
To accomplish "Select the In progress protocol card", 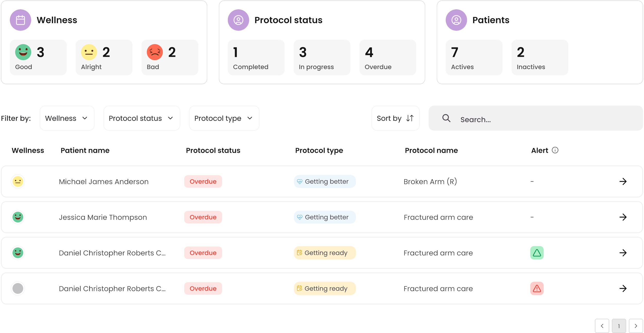I will click(322, 57).
